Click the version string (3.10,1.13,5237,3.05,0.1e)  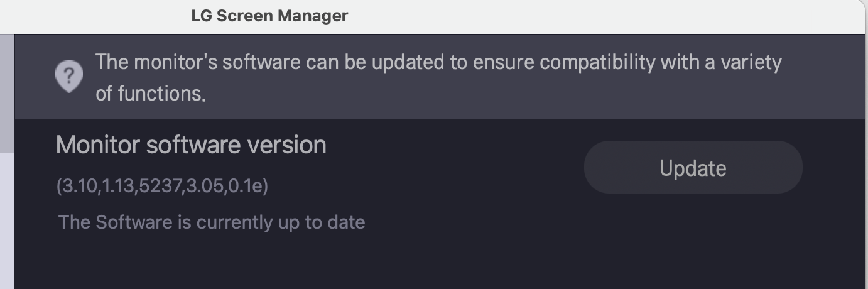tap(162, 187)
